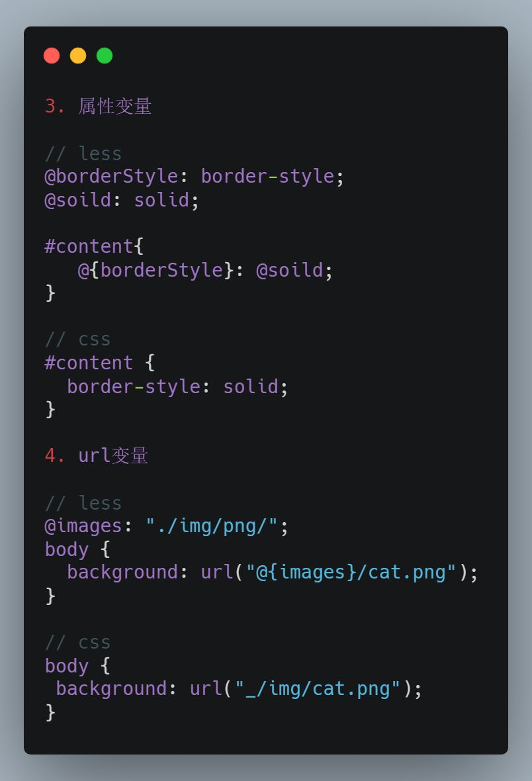Click the "@soild: solid;" variable line

[x=122, y=200]
